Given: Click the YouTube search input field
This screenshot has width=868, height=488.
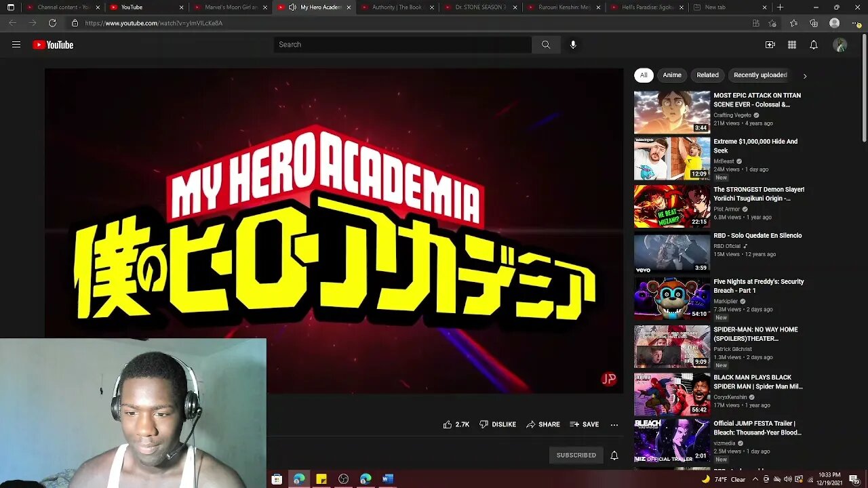Looking at the screenshot, I should tap(403, 45).
